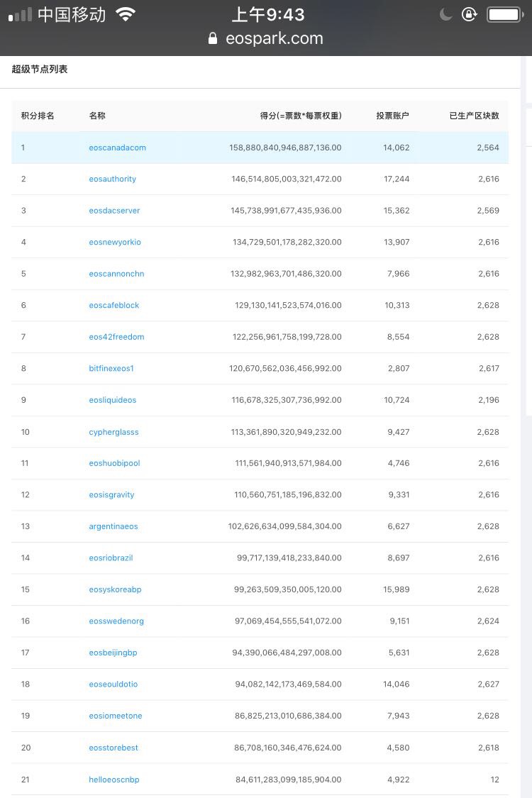The image size is (532, 798).
Task: Tap the lock icon beside eospark.com
Action: click(213, 39)
